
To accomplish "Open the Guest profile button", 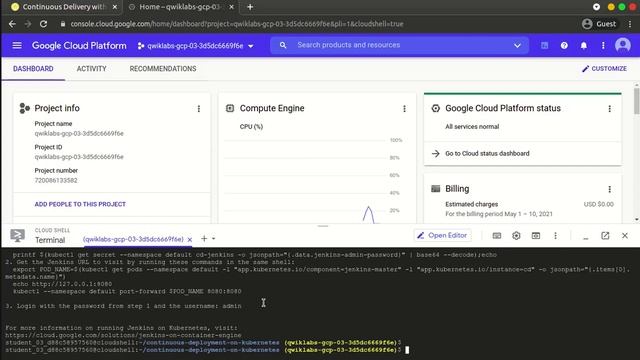I will 599,24.
